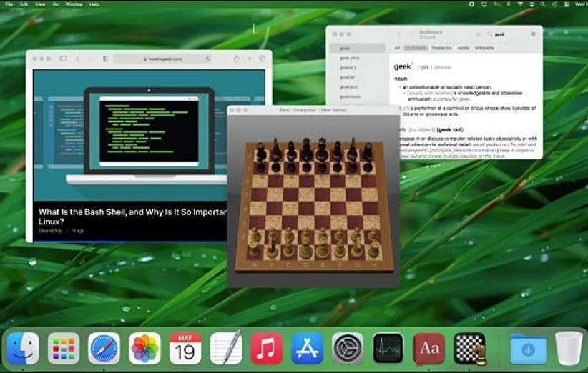
Task: Open Activity Monitor in the Dock
Action: [388, 348]
